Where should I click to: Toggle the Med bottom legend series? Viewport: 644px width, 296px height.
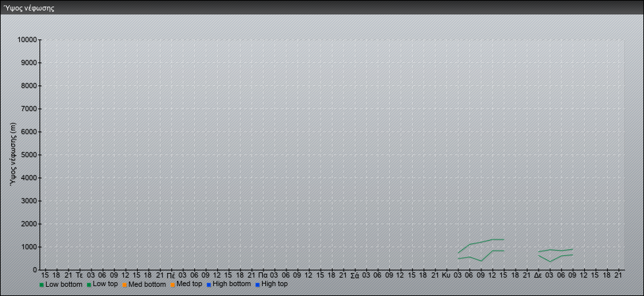point(144,284)
